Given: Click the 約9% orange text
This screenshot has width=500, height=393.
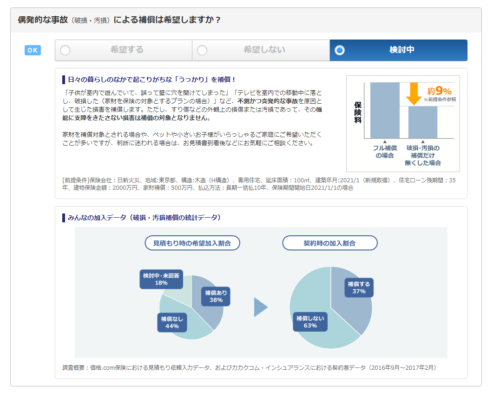Looking at the screenshot, I should click(x=439, y=91).
